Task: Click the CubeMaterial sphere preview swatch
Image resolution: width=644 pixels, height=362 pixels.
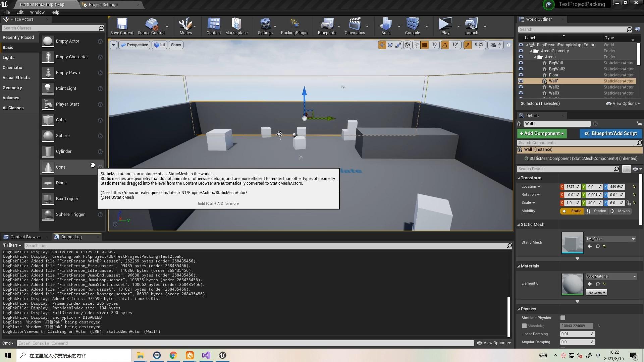Action: [x=572, y=284]
